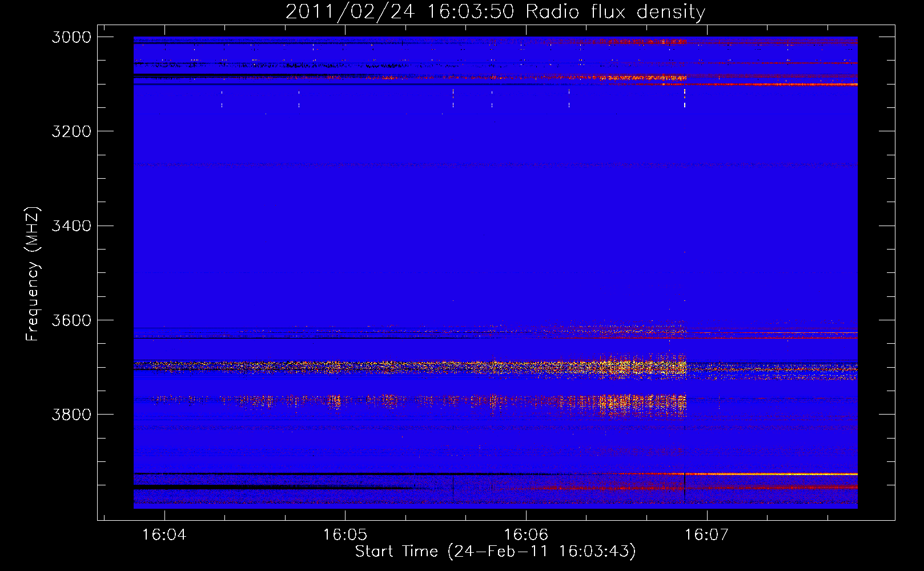Click the 16:04 time axis label

tap(164, 534)
